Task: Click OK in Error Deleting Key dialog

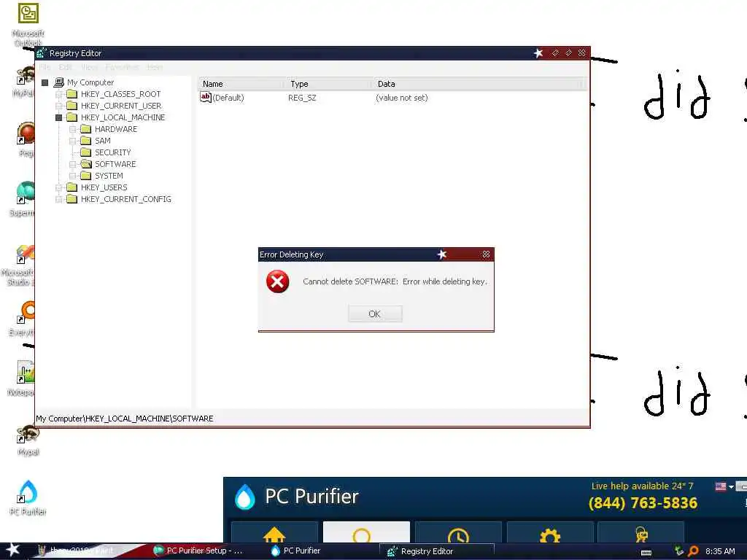Action: 375,314
